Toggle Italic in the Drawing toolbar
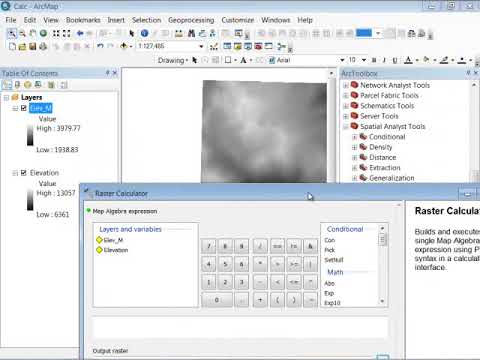Screen dimensions: 480x360 384,60
